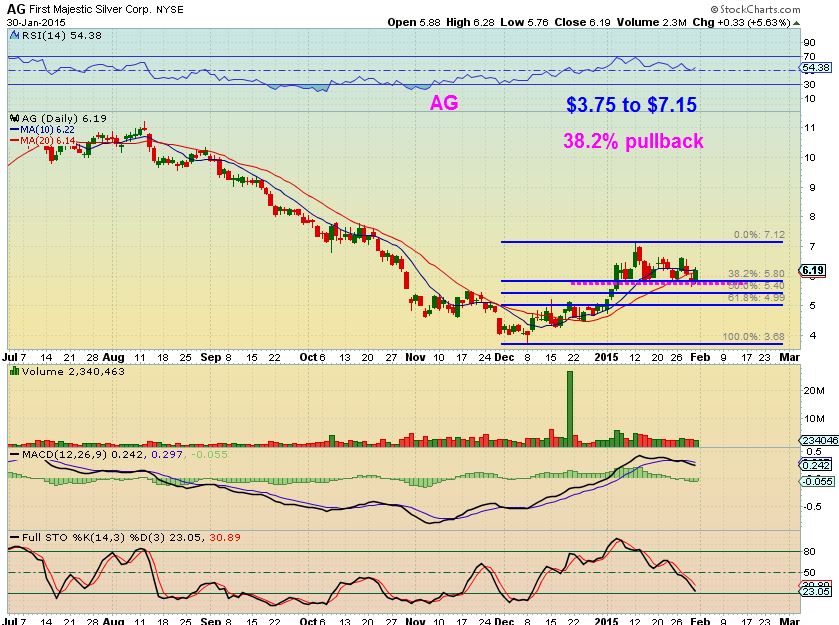Click the magenta AG annotation text
Image resolution: width=839 pixels, height=625 pixels.
[444, 103]
